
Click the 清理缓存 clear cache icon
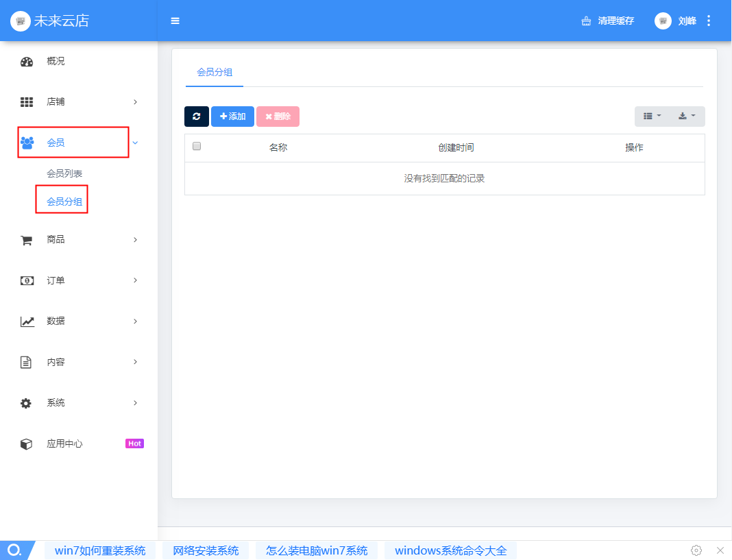[x=586, y=21]
